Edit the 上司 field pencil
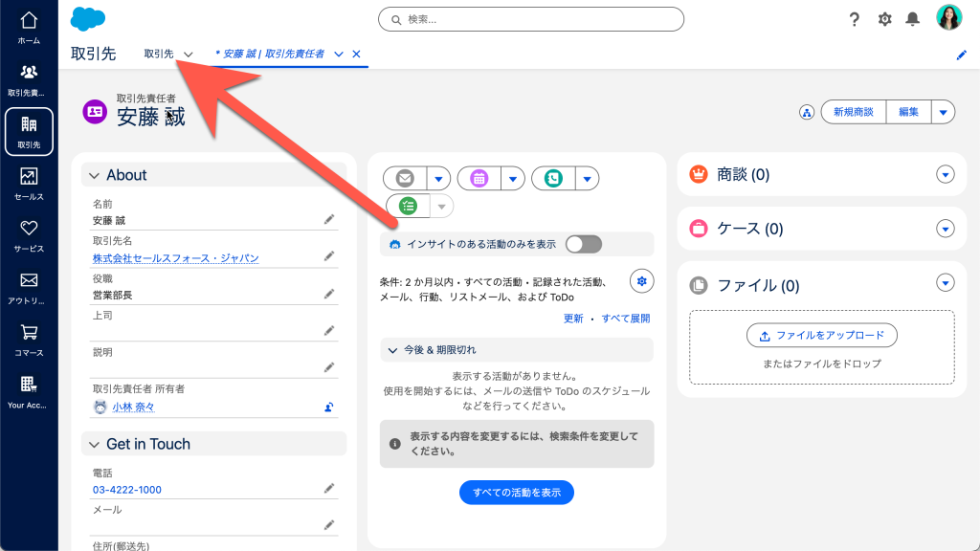980x551 pixels. tap(329, 330)
